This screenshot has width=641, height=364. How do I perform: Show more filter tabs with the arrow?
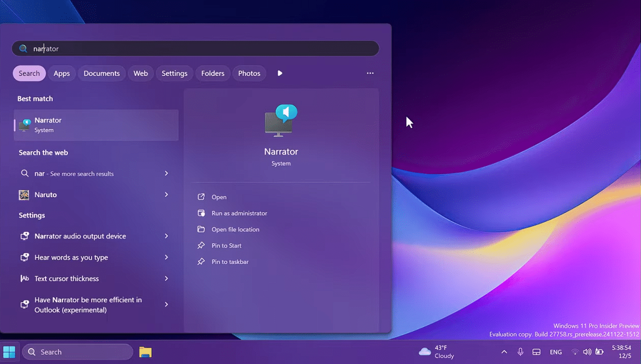pos(280,73)
